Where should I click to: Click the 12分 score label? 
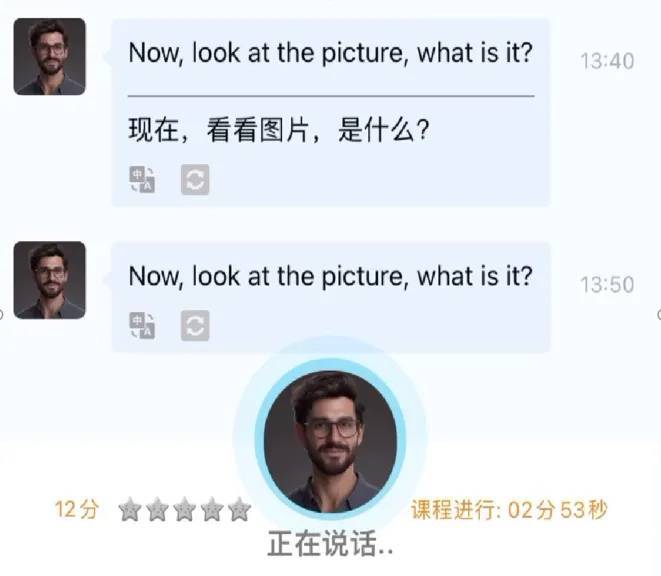pyautogui.click(x=77, y=509)
